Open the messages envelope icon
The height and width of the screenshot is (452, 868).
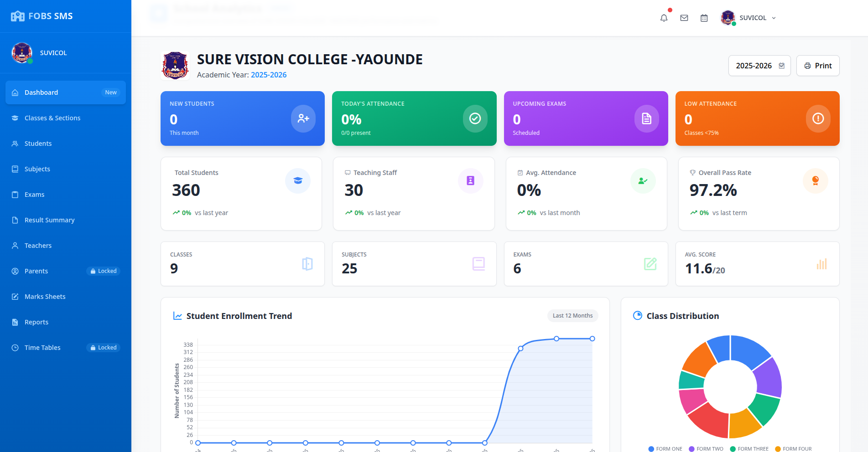(x=684, y=18)
